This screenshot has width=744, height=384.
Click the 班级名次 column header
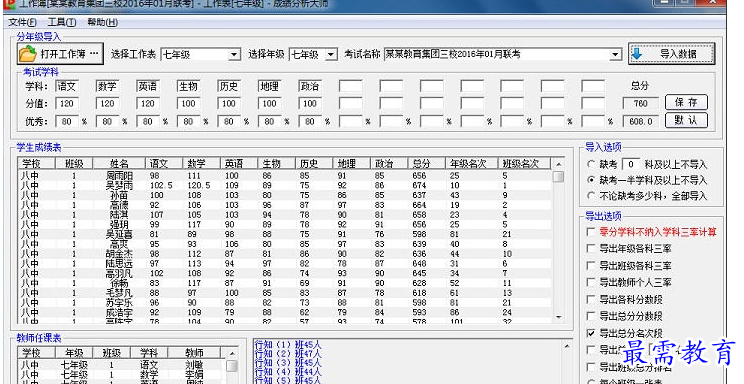coord(524,164)
